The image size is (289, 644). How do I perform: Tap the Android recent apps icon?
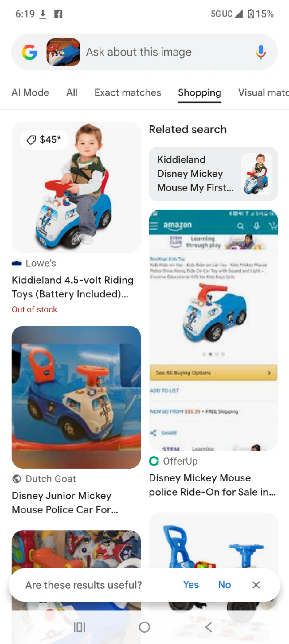(x=79, y=627)
